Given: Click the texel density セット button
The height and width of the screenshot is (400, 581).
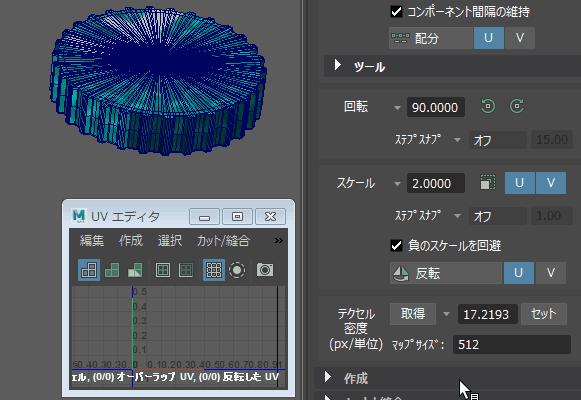Looking at the screenshot, I should point(544,314).
